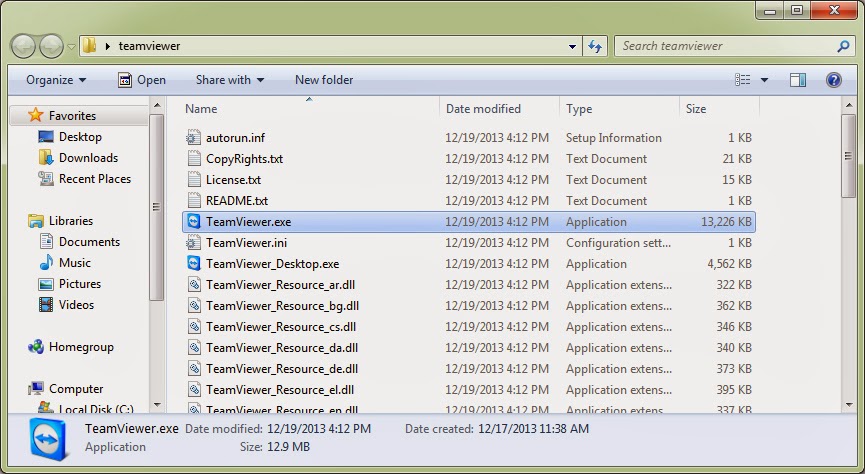Click the large TeamViewer icon in details pane

(48, 439)
